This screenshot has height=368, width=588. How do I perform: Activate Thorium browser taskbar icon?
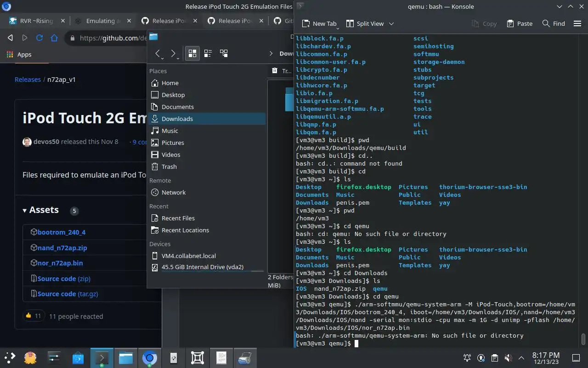point(149,357)
